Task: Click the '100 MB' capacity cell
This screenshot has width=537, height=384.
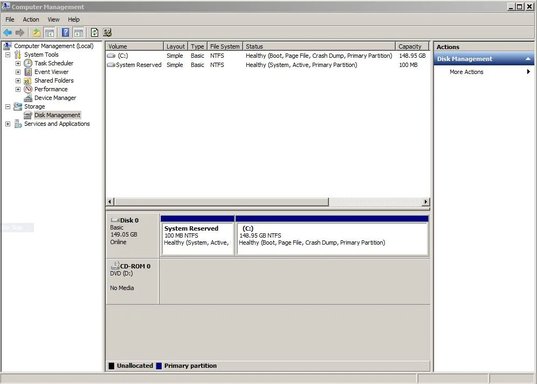Action: point(408,65)
